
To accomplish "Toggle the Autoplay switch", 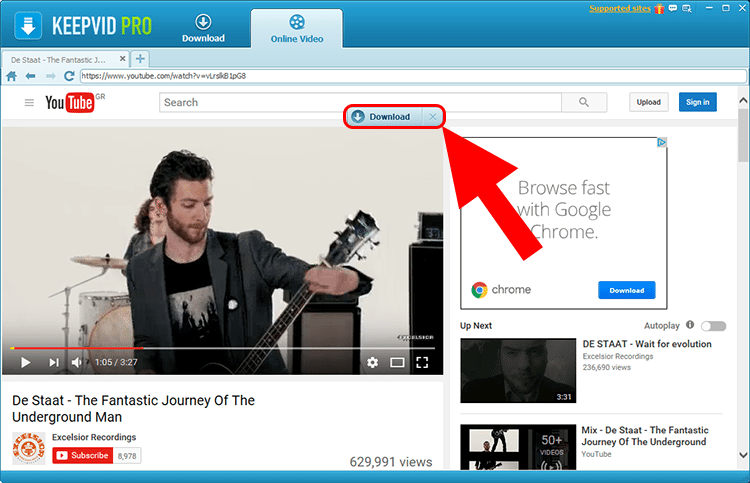I will pyautogui.click(x=714, y=326).
